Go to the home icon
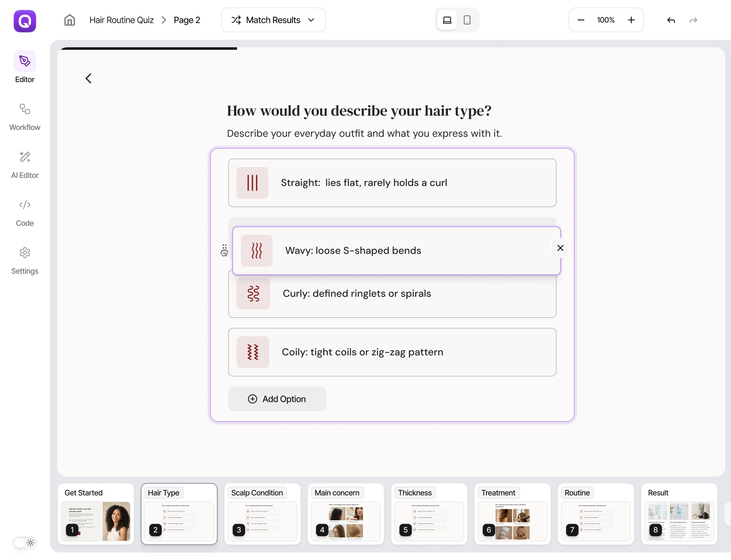731x560 pixels. pos(70,20)
